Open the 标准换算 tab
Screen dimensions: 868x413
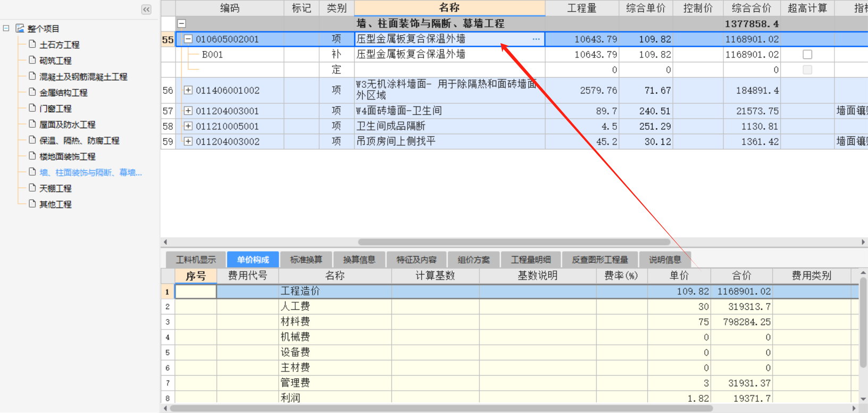pos(306,260)
